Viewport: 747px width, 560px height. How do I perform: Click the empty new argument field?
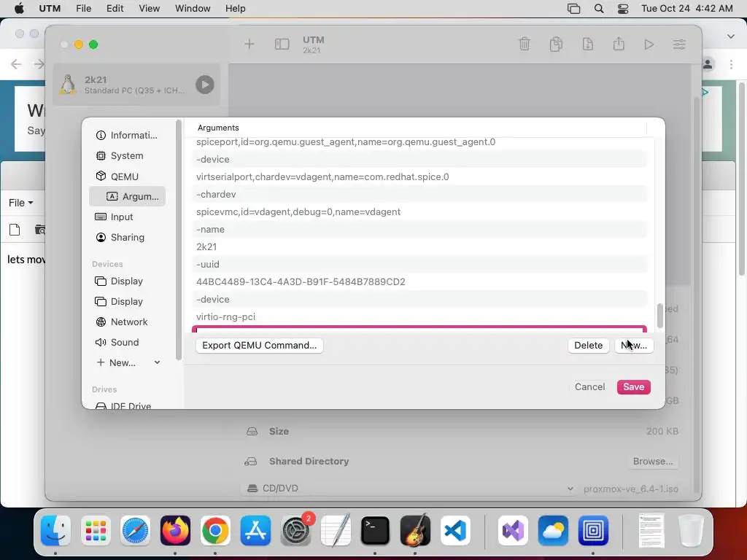coord(419,330)
